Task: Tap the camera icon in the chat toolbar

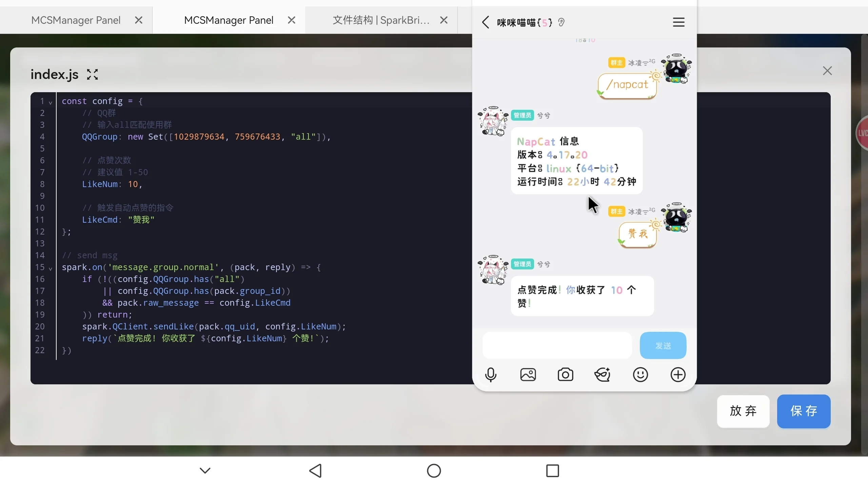Action: pos(565,375)
